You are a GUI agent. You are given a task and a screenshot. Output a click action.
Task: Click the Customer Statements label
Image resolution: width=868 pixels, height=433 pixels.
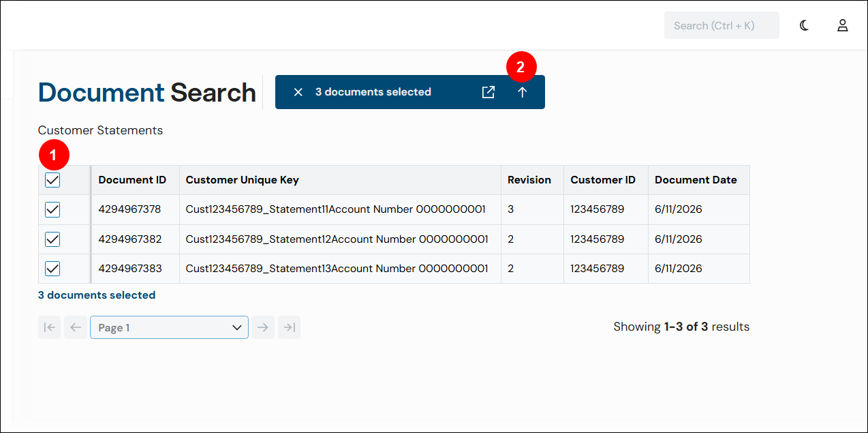[100, 130]
